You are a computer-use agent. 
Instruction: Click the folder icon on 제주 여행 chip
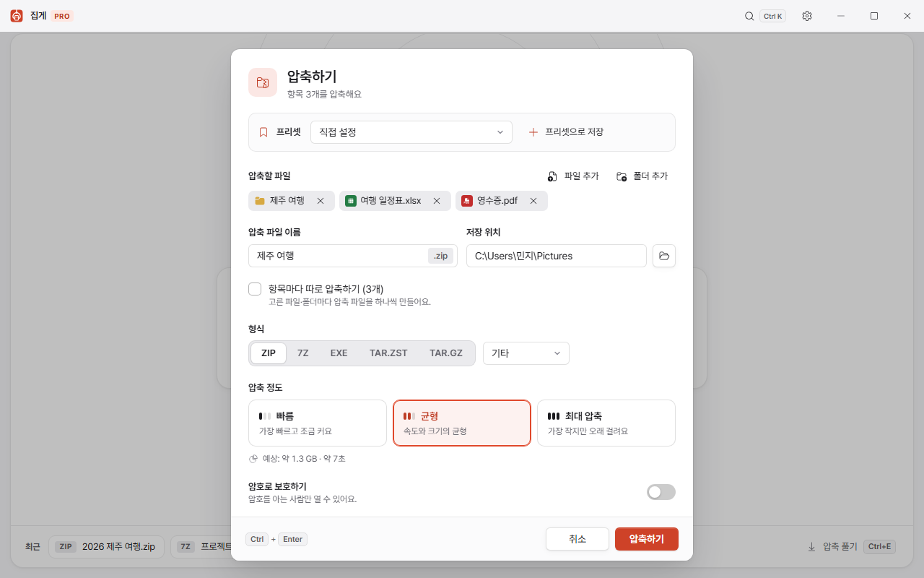coord(260,201)
